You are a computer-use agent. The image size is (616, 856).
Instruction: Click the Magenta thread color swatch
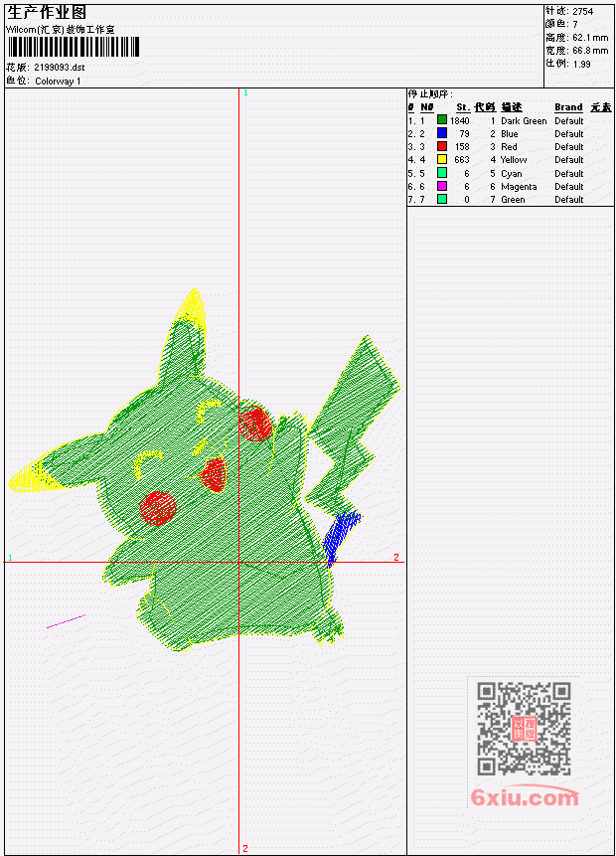442,186
